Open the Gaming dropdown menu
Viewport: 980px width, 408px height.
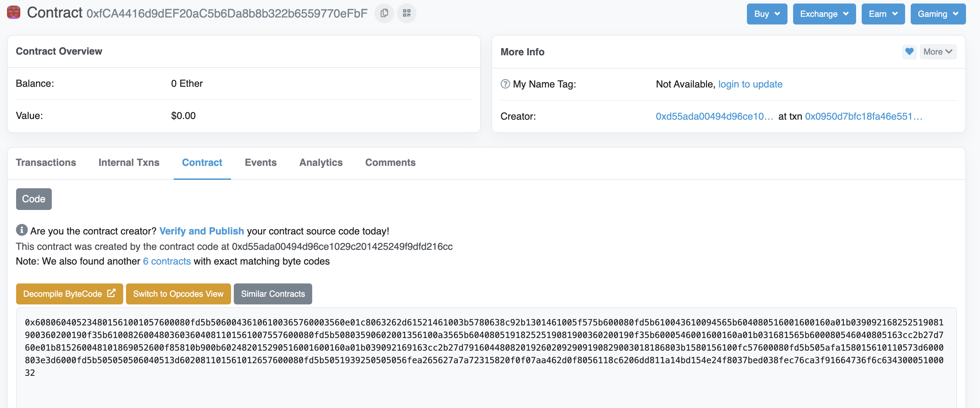(x=937, y=14)
